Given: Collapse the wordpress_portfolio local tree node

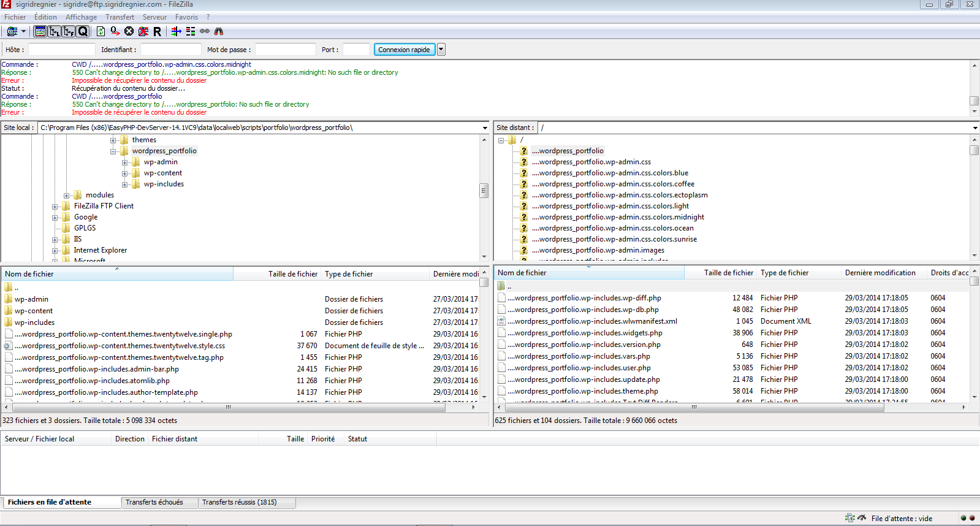Looking at the screenshot, I should [113, 151].
